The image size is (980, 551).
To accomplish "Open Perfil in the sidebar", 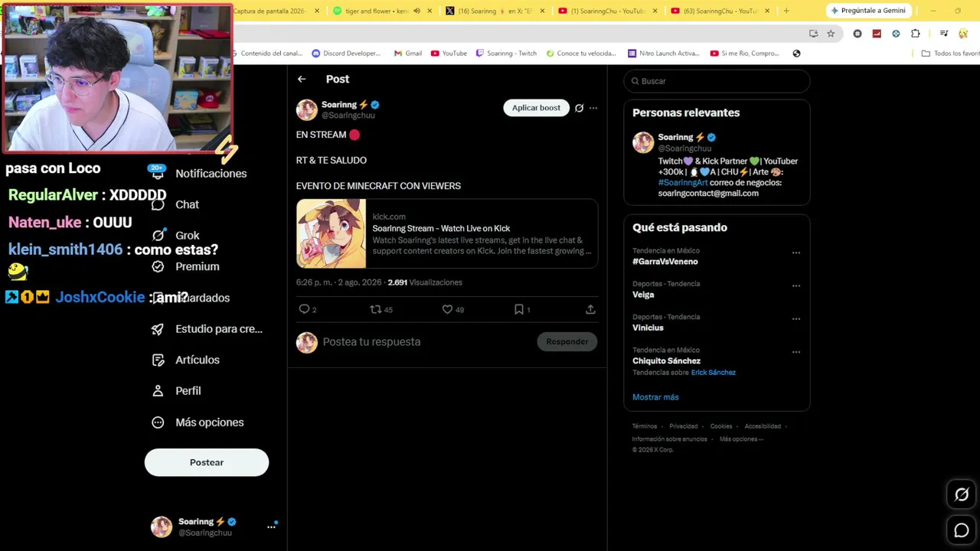I will click(176, 391).
